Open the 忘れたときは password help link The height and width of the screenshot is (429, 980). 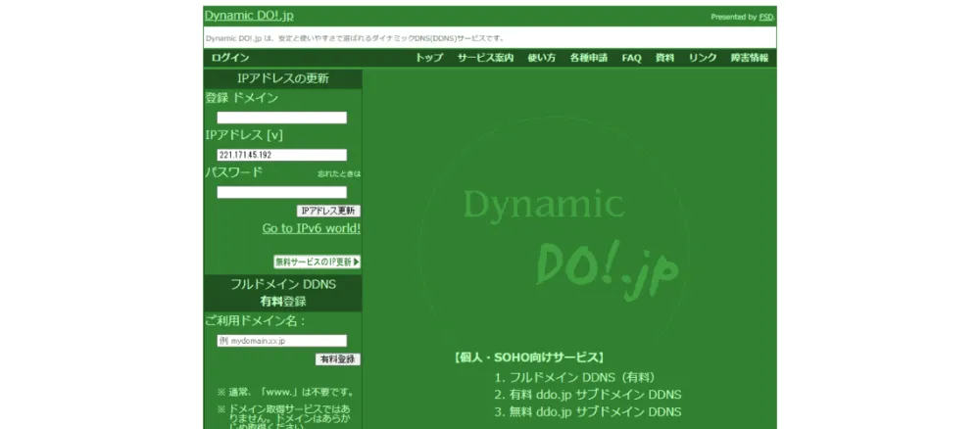(339, 173)
